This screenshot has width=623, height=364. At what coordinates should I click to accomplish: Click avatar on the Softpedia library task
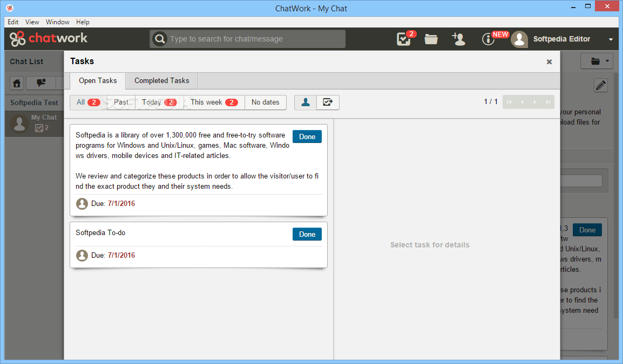(82, 204)
